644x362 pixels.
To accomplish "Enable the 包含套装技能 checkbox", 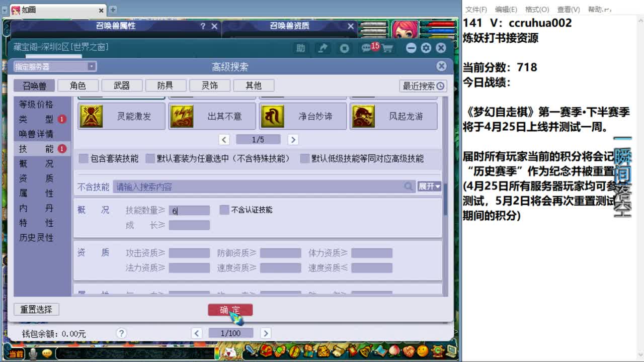I will 84,157.
